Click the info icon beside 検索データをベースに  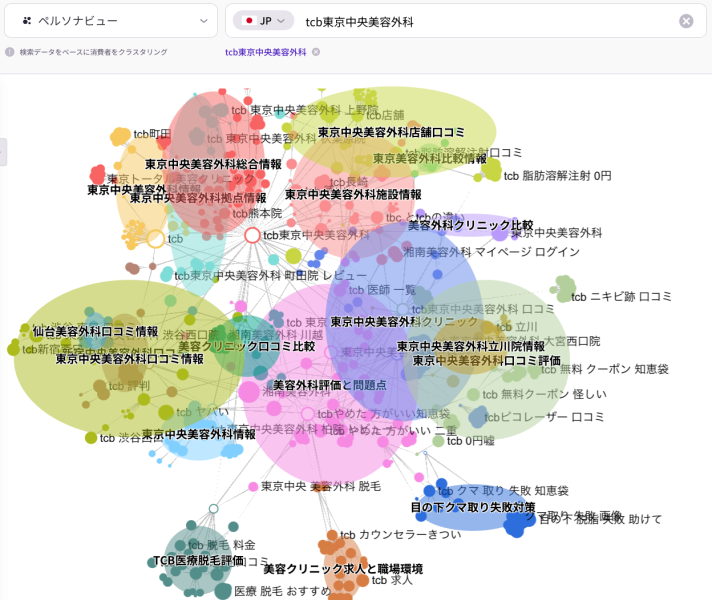coord(10,52)
